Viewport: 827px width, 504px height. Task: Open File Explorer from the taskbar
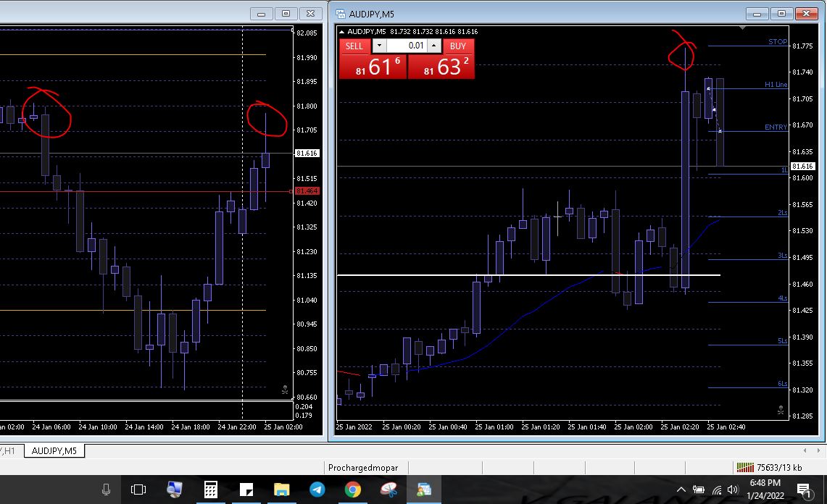click(x=282, y=490)
